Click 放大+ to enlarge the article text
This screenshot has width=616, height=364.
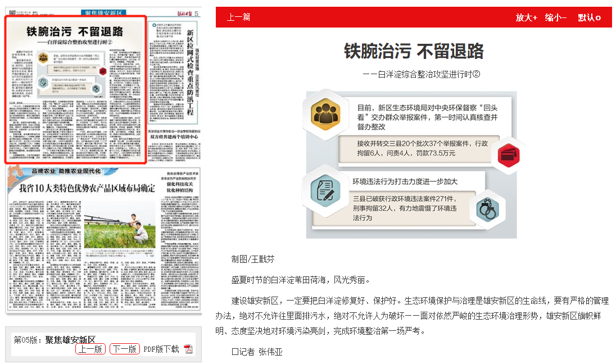pos(526,17)
